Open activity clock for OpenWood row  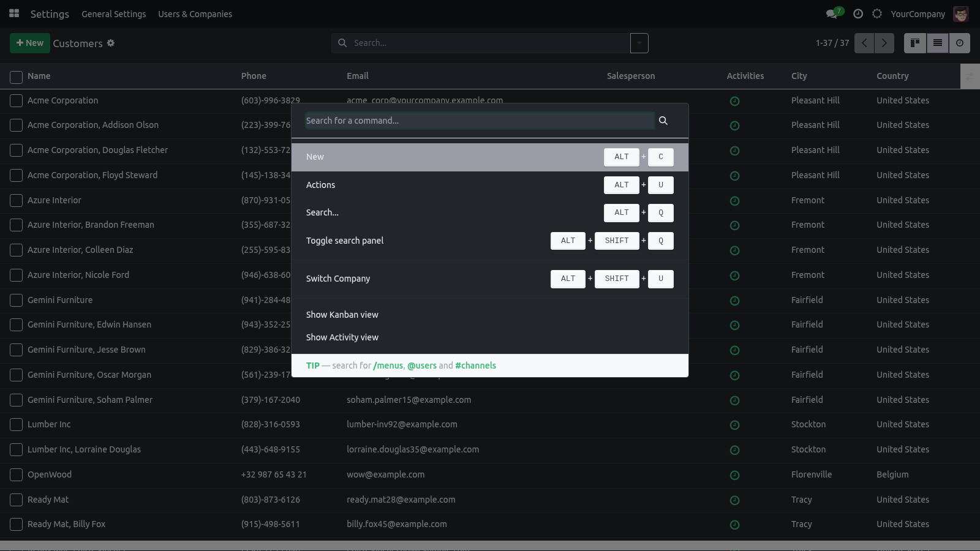click(735, 475)
